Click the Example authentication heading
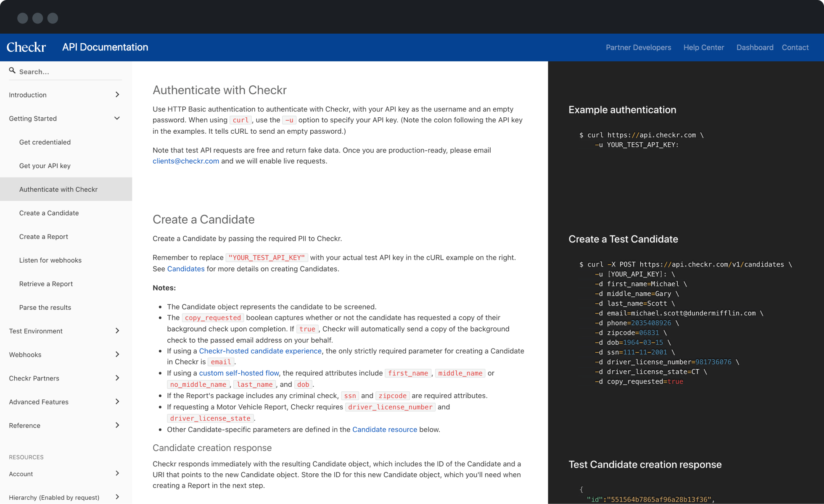The image size is (824, 504). coord(623,110)
